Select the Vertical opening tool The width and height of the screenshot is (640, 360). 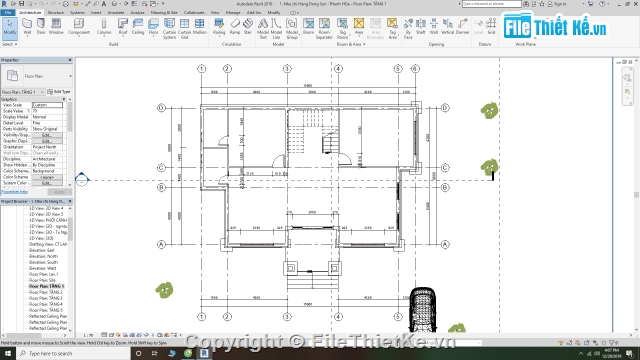tap(447, 27)
